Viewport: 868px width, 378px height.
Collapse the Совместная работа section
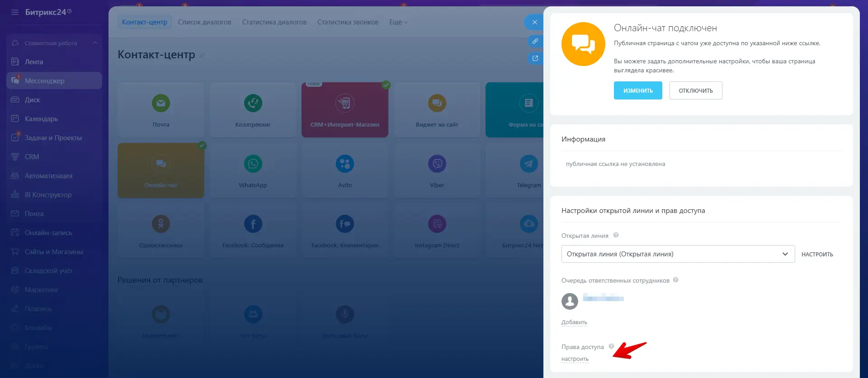[x=95, y=43]
